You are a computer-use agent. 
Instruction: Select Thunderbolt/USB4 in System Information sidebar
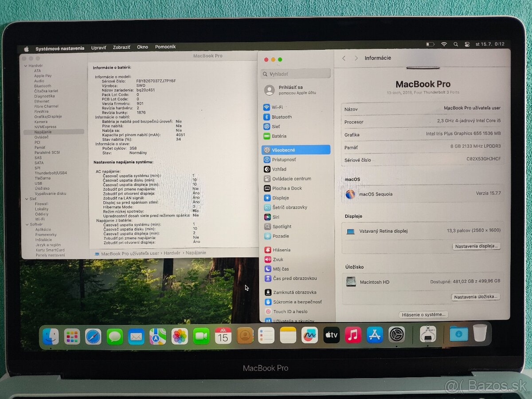[51, 173]
